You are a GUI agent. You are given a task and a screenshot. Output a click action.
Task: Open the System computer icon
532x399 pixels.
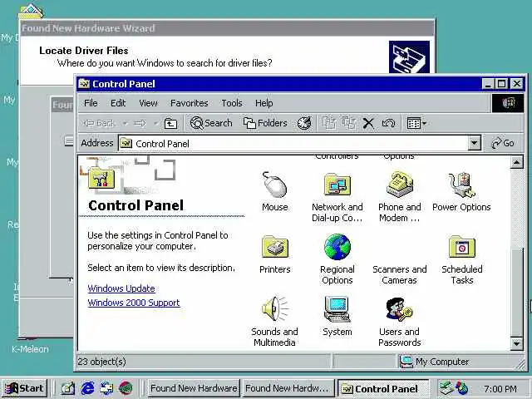[x=337, y=309]
